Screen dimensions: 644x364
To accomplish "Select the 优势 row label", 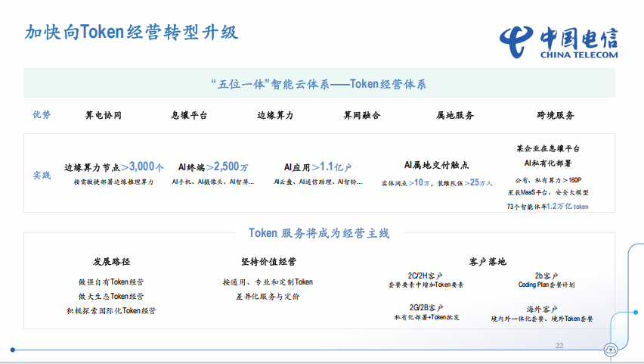I will [42, 115].
